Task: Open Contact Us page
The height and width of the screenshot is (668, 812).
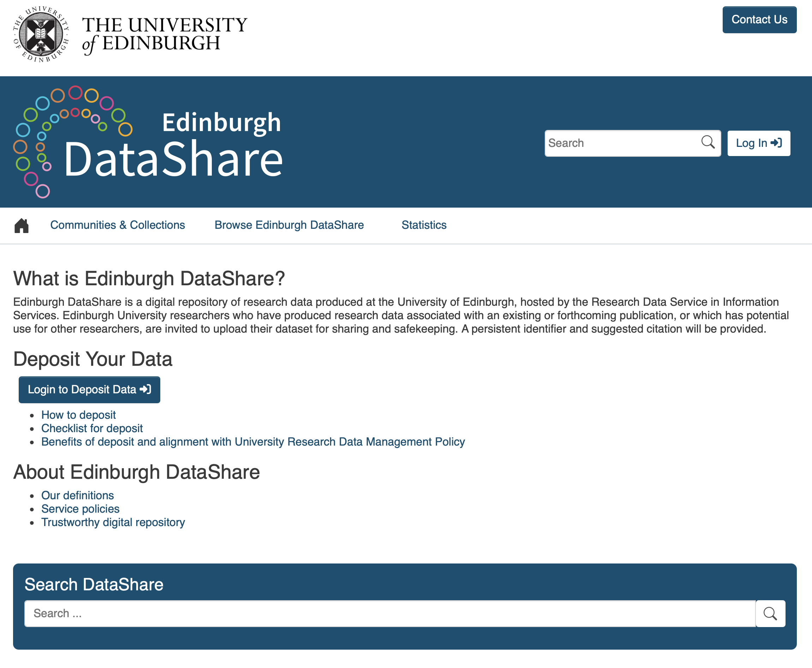Action: pos(759,20)
